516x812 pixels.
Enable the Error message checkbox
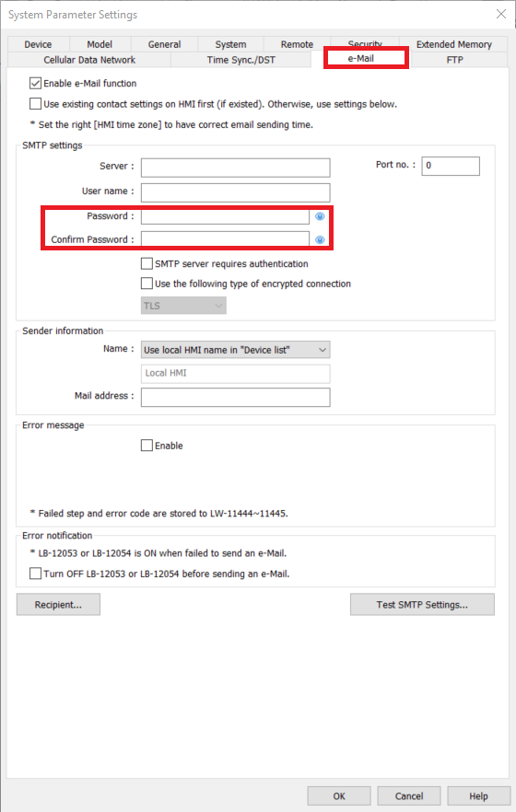pyautogui.click(x=147, y=446)
